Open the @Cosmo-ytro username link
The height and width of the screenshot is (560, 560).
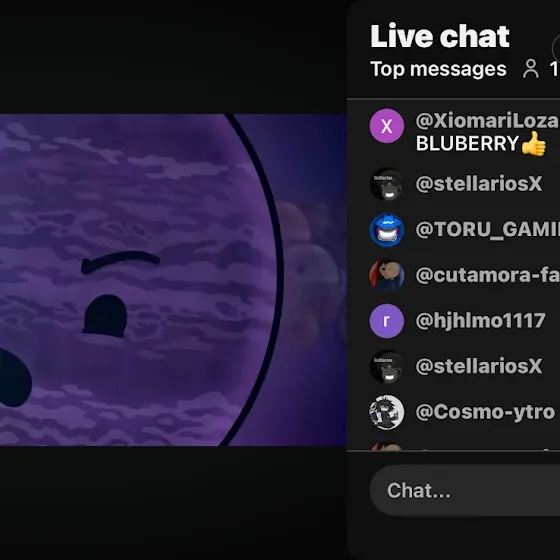pyautogui.click(x=485, y=412)
